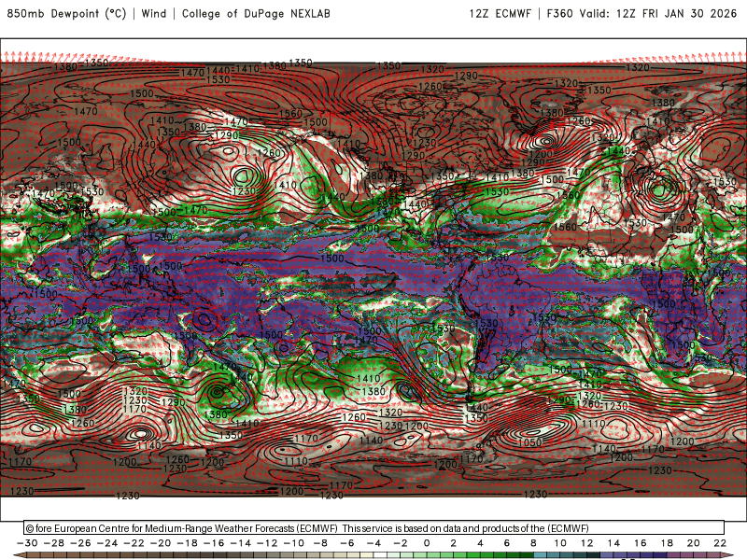
Task: Click the "Valid: 12Z FRI JAN 30 2026" text
Action: 658,13
